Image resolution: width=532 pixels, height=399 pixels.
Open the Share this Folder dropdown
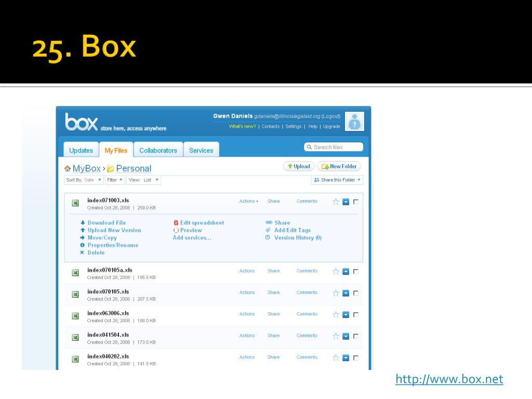337,180
